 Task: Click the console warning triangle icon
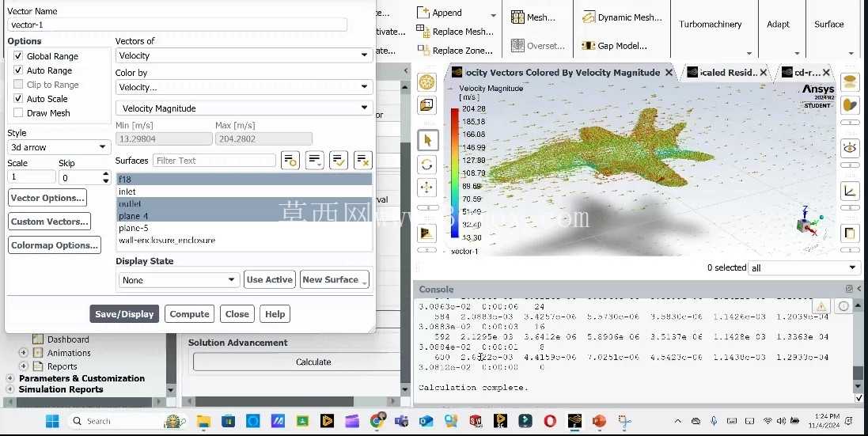pos(821,306)
